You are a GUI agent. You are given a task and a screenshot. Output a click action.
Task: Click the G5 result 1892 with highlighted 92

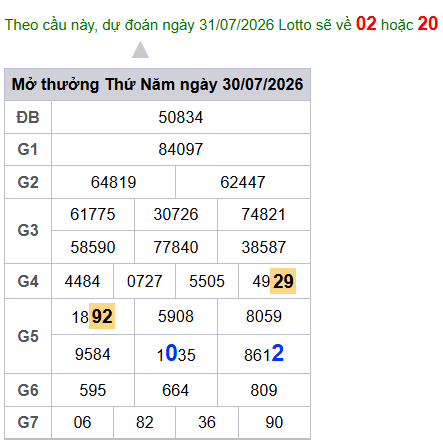93,316
